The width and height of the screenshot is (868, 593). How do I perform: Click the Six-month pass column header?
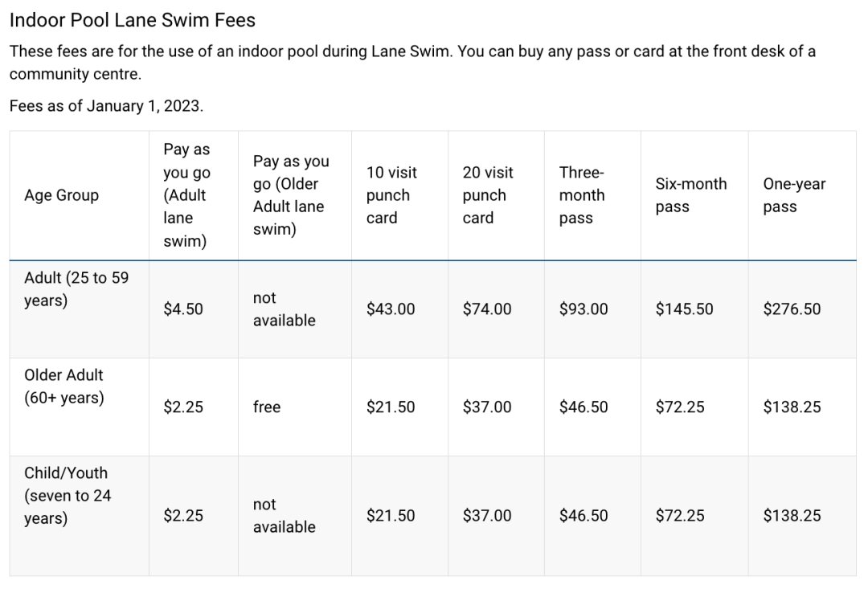click(x=690, y=195)
